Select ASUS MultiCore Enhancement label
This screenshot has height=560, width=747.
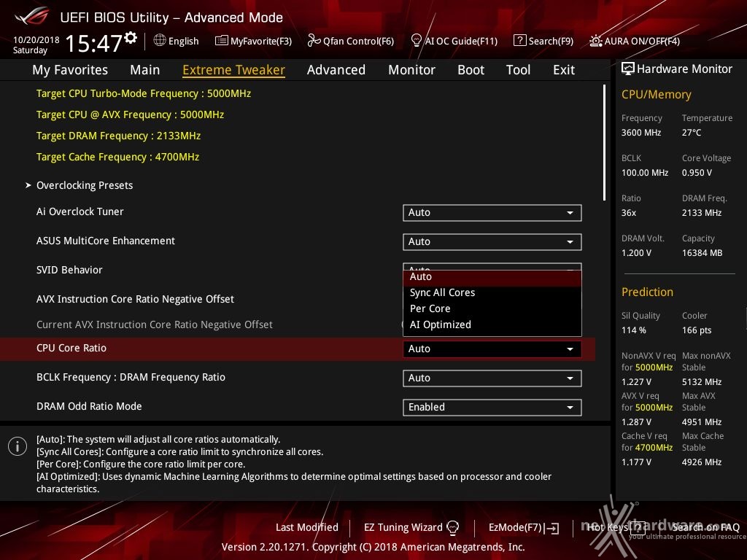pos(106,241)
